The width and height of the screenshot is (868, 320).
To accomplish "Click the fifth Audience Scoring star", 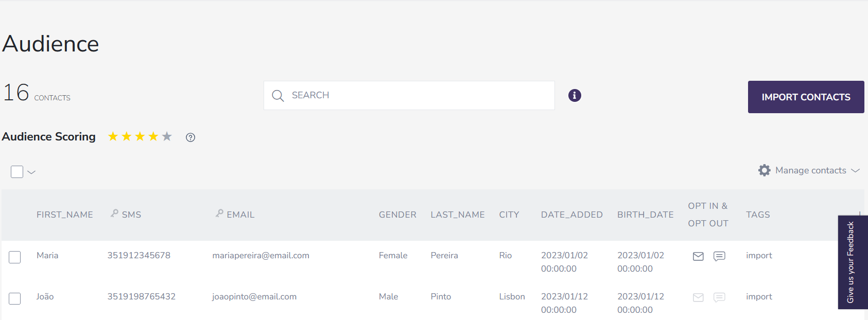I will pyautogui.click(x=167, y=136).
